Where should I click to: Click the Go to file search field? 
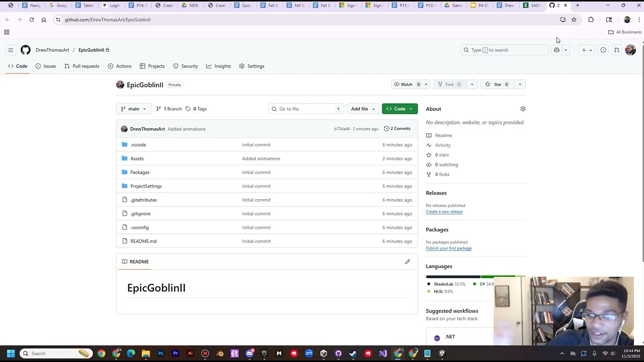pyautogui.click(x=306, y=109)
